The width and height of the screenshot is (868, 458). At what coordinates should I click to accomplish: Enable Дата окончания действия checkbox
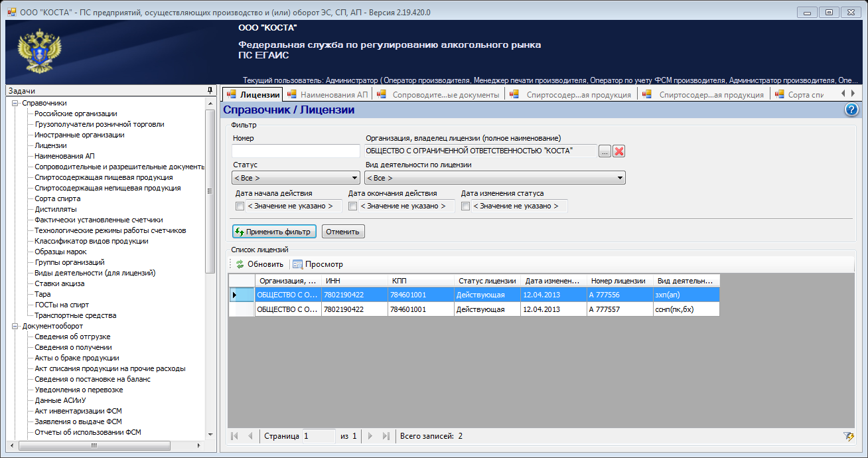[x=353, y=206]
